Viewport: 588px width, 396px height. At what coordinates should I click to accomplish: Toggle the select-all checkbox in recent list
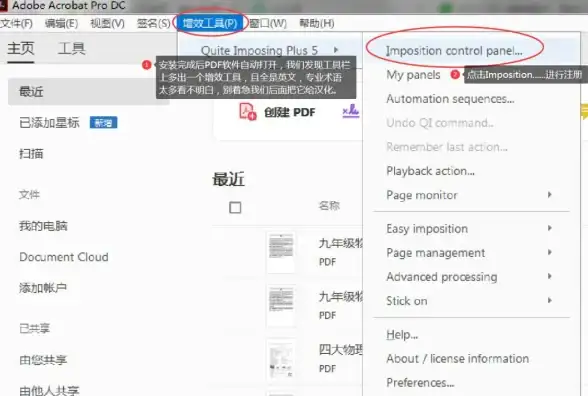point(235,207)
